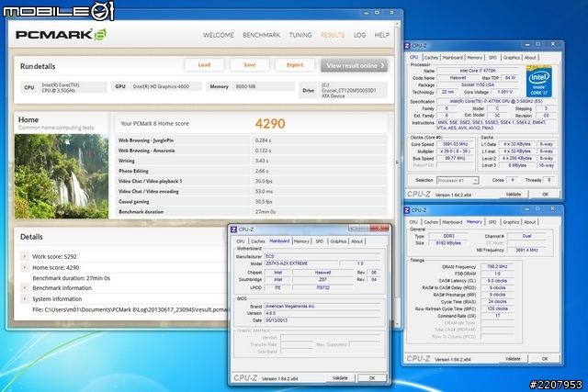This screenshot has height=392, width=588.
Task: Open CPU tab in Memory CPU-Z window
Action: (x=413, y=222)
